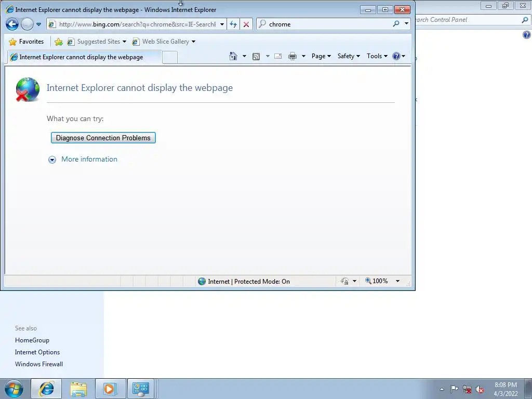The height and width of the screenshot is (399, 532).
Task: Expand the address bar URL history dropdown
Action: pyautogui.click(x=222, y=24)
